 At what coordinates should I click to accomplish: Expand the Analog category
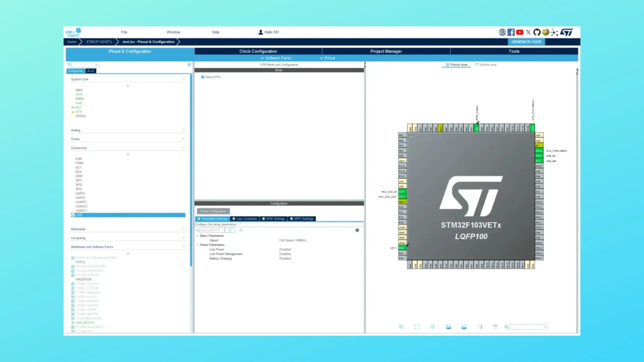(x=184, y=130)
